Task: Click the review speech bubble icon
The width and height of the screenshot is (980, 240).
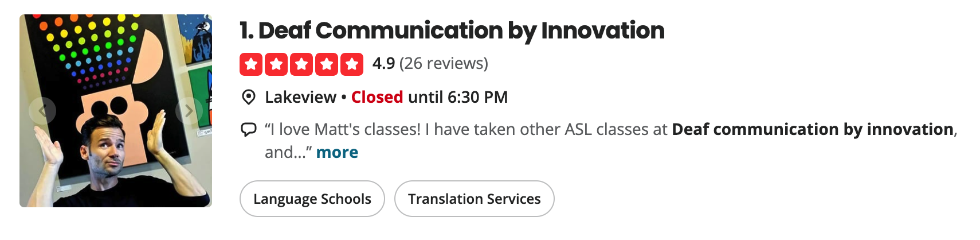Action: point(249,129)
